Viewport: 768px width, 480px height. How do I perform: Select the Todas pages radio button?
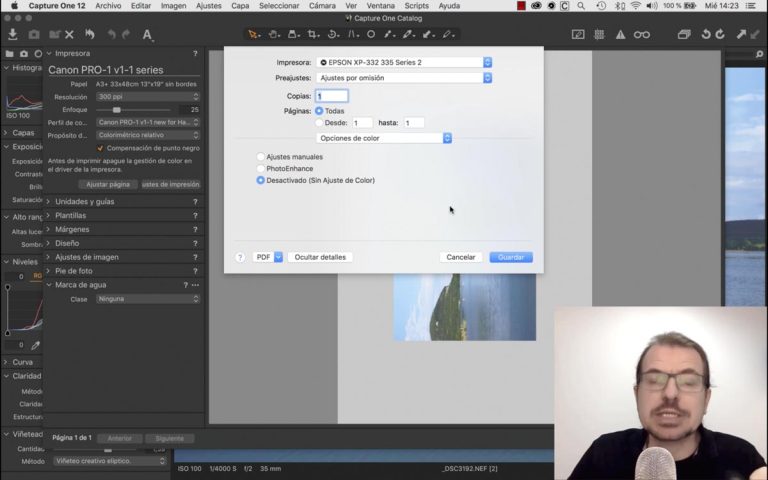pos(319,111)
